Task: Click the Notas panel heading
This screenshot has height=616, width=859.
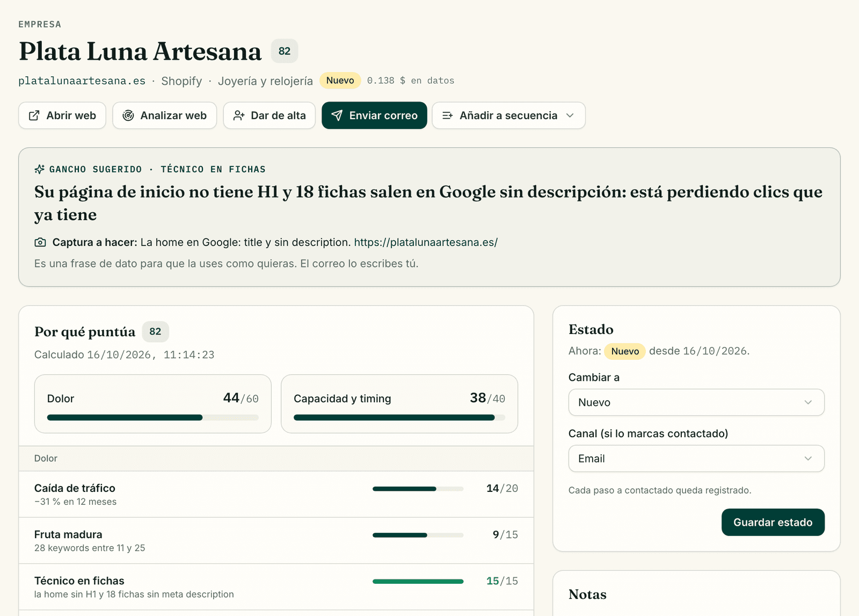Action: point(587,595)
